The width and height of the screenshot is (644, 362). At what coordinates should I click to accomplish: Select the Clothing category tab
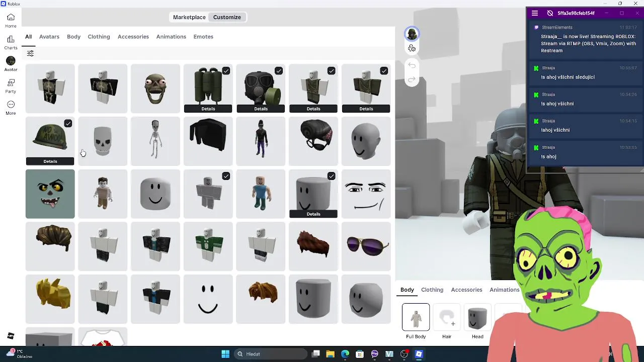coord(99,37)
